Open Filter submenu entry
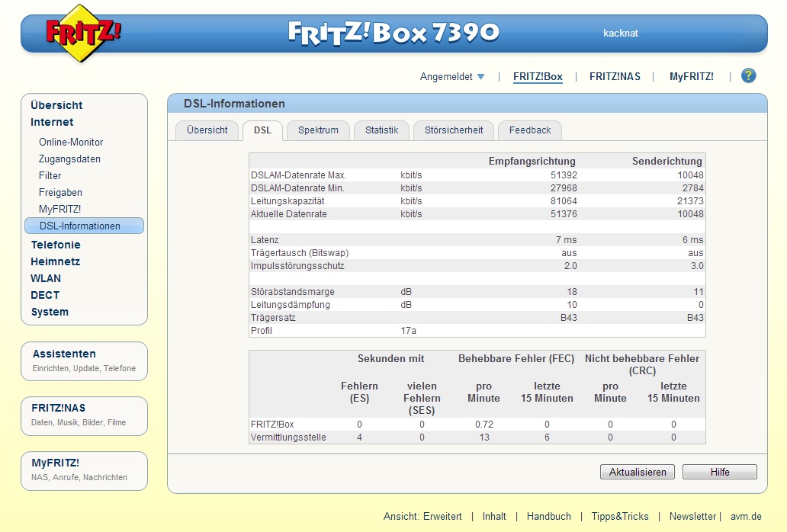Screen dimensions: 787x532 pyautogui.click(x=50, y=175)
